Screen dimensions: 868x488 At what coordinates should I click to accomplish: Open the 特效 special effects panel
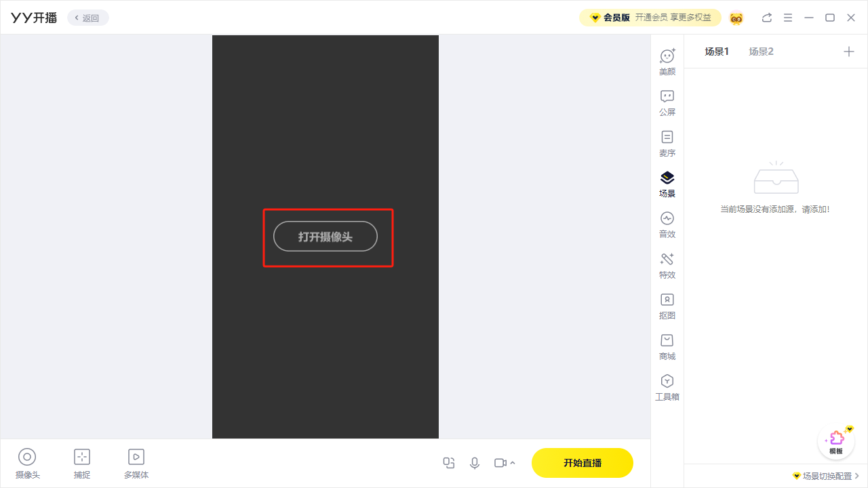pyautogui.click(x=667, y=265)
